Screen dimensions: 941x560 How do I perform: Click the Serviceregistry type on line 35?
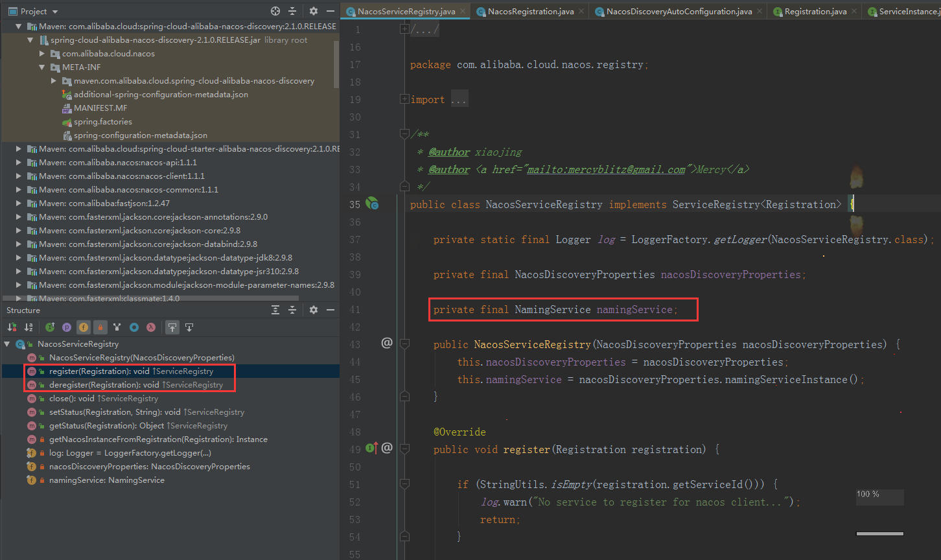click(715, 204)
